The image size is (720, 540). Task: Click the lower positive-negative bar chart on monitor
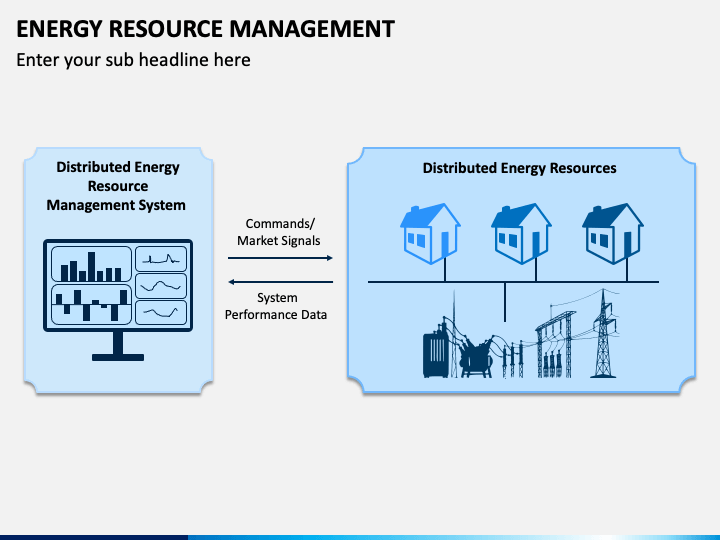[x=91, y=304]
